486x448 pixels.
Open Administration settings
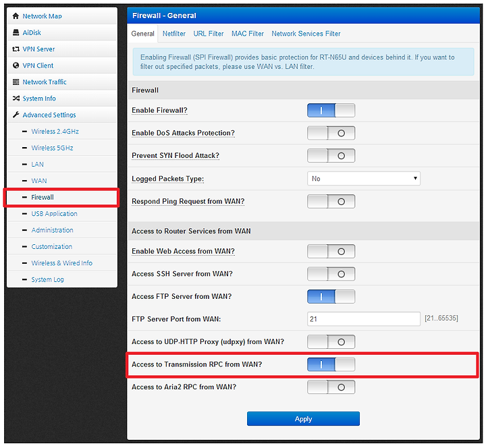pos(53,230)
